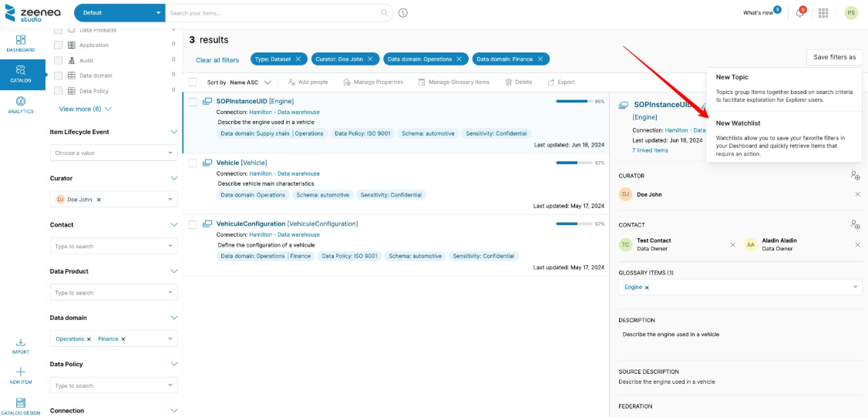Screen dimensions: 868x417
Task: Open the Item Lifecycle Event value dropdown
Action: [x=113, y=153]
